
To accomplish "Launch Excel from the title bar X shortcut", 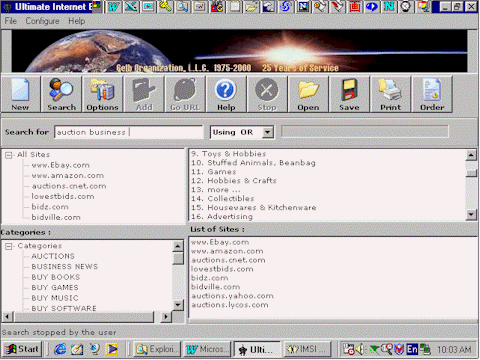I will [131, 6].
